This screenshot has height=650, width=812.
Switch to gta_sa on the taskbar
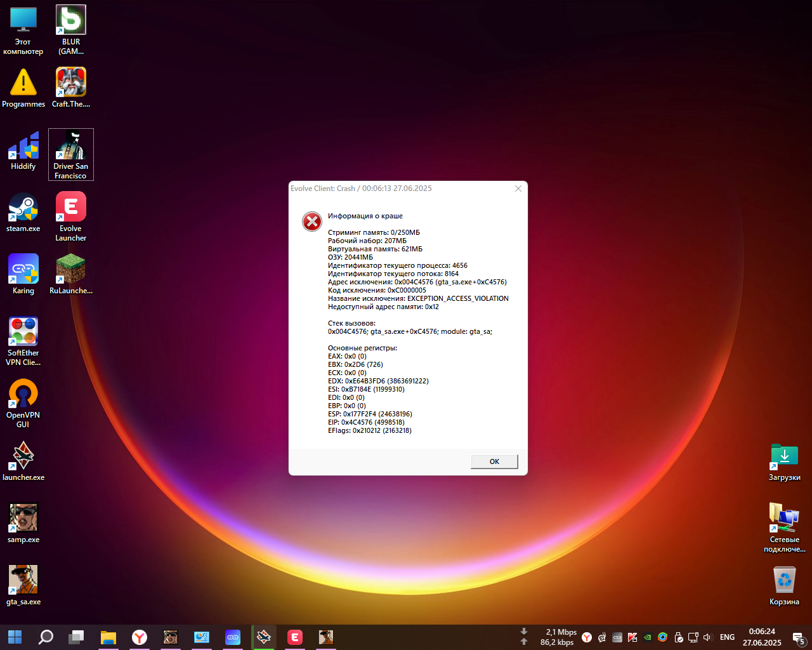(x=326, y=637)
